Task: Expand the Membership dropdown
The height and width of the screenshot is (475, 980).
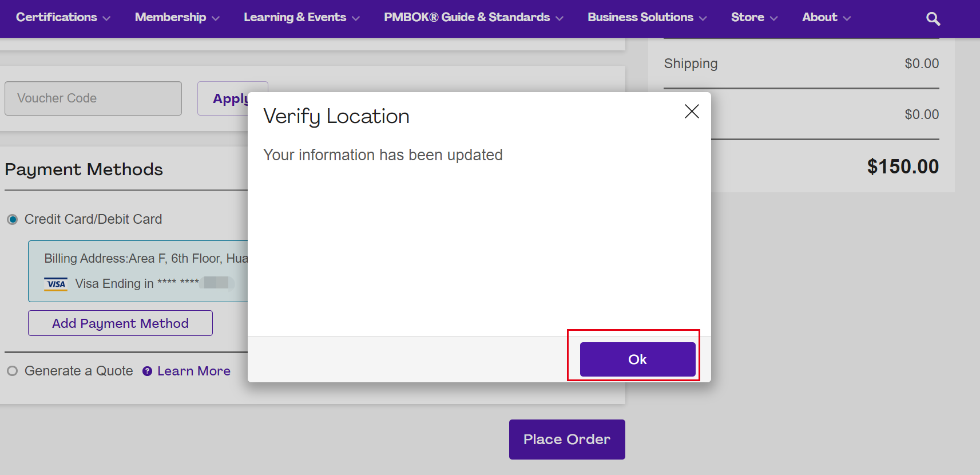Action: pyautogui.click(x=177, y=18)
